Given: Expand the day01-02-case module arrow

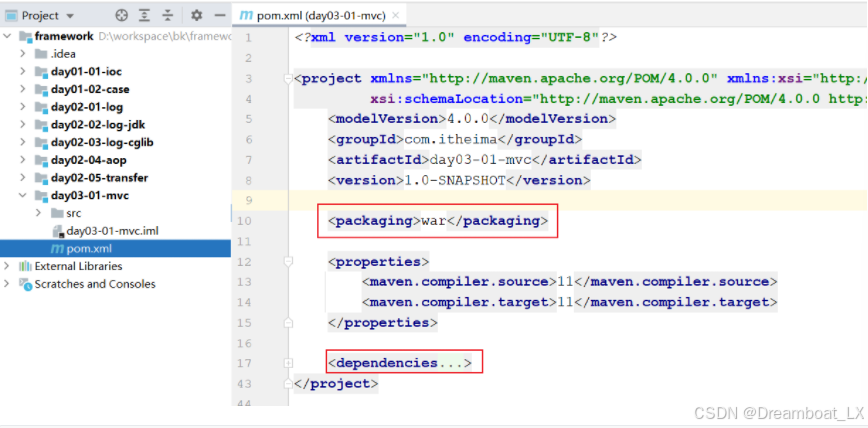Looking at the screenshot, I should (23, 89).
